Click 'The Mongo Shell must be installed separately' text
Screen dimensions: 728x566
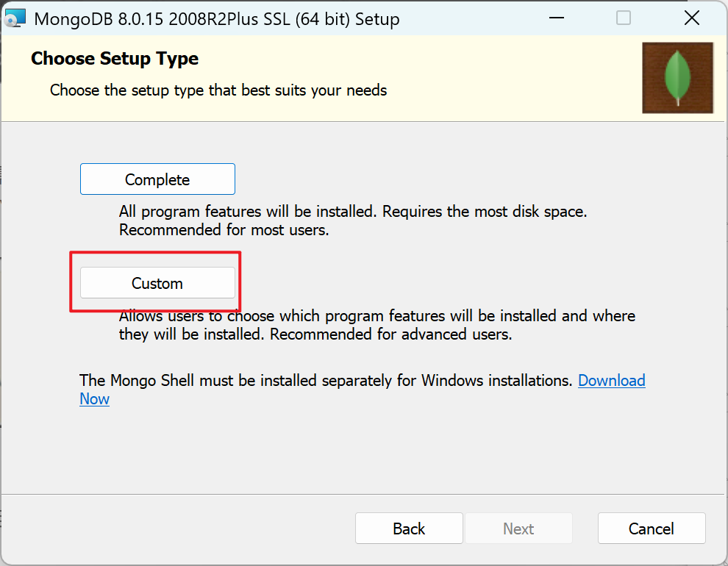[x=326, y=381]
